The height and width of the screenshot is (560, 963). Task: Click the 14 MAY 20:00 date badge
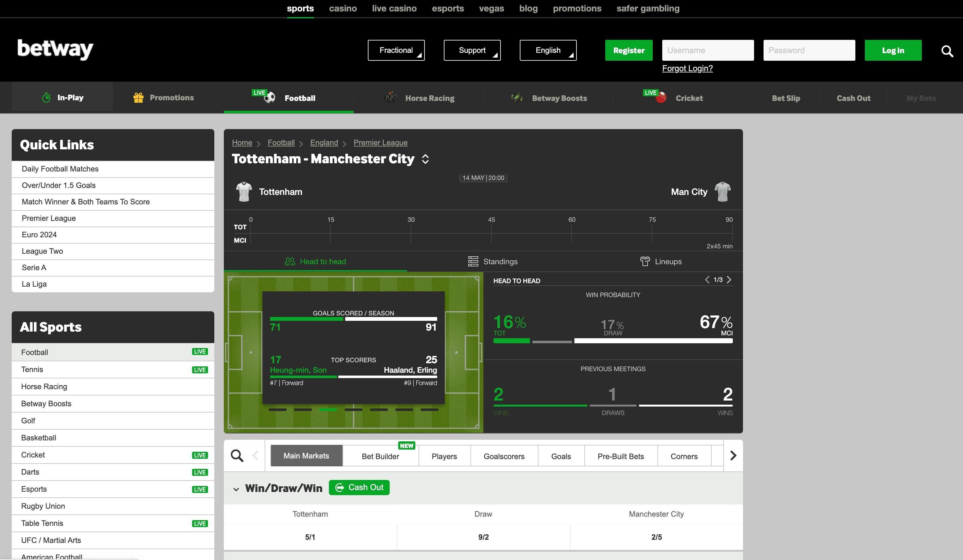[483, 178]
